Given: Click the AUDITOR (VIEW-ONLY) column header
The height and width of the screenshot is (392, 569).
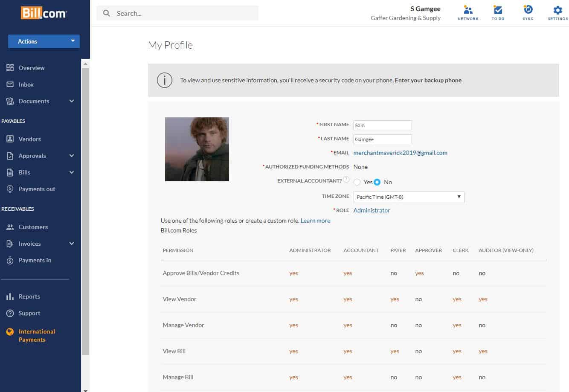Looking at the screenshot, I should click(506, 250).
